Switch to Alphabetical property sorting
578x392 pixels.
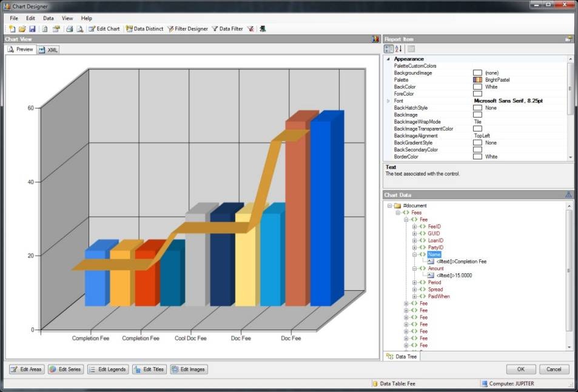(398, 48)
